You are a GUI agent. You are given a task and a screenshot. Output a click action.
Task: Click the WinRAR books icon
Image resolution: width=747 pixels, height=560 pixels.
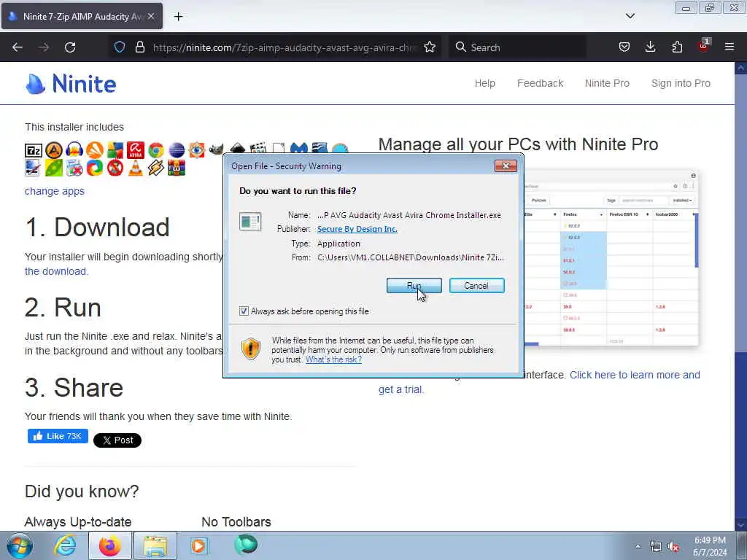coord(177,168)
